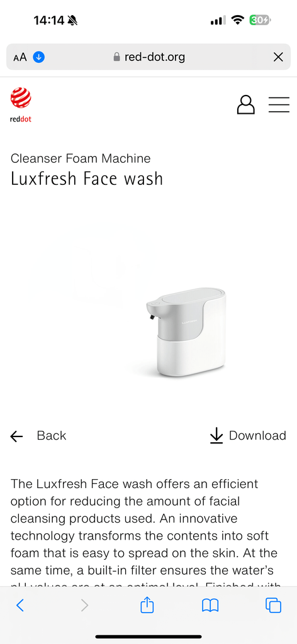Tap the Luxfresh Face wash title

pos(87,179)
